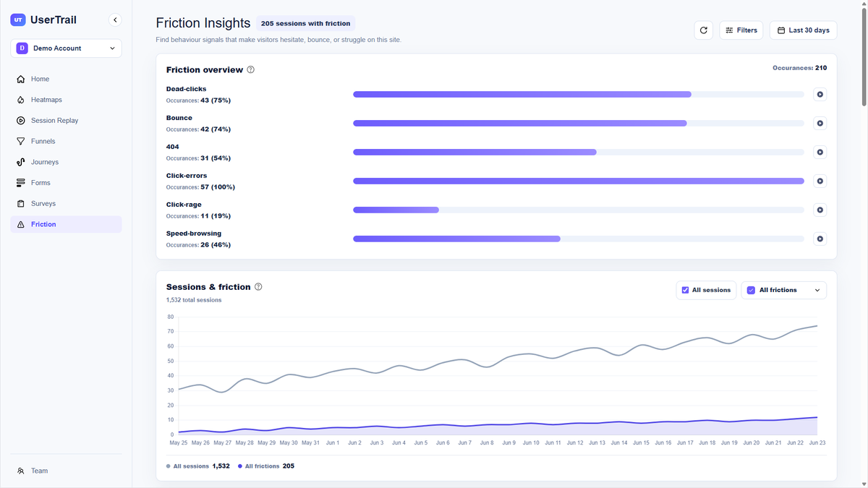
Task: Navigate to Funnels page
Action: coord(66,141)
